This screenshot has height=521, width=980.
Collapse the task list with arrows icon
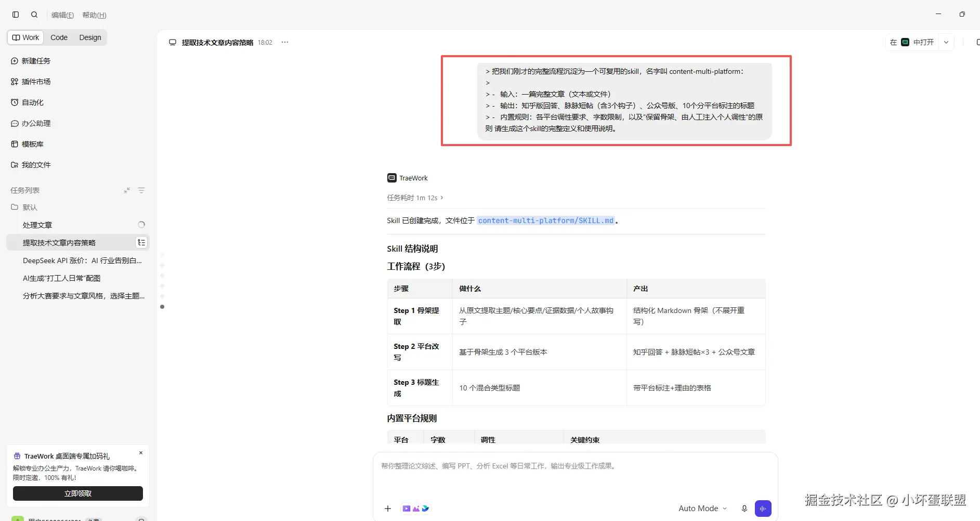(x=127, y=190)
